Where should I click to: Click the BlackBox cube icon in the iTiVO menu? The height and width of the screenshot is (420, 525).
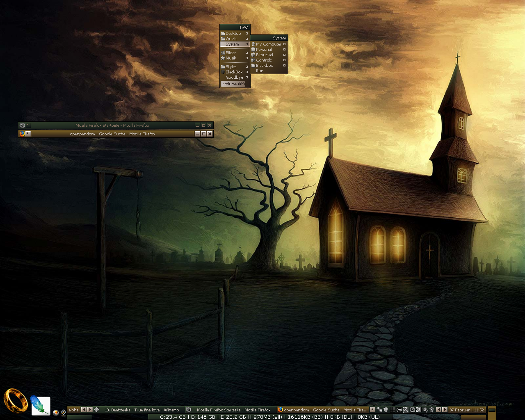(223, 72)
